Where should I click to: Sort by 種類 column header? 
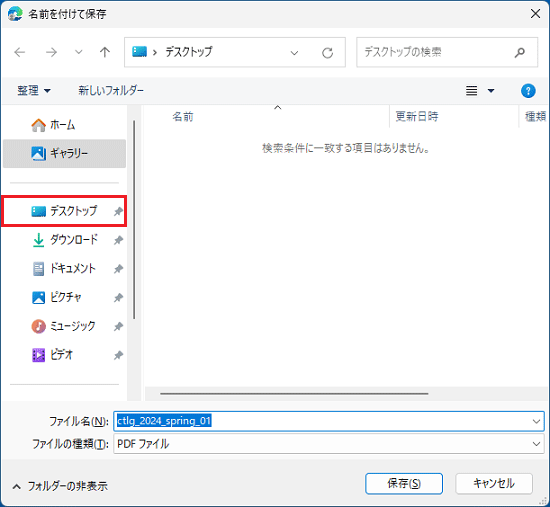535,116
